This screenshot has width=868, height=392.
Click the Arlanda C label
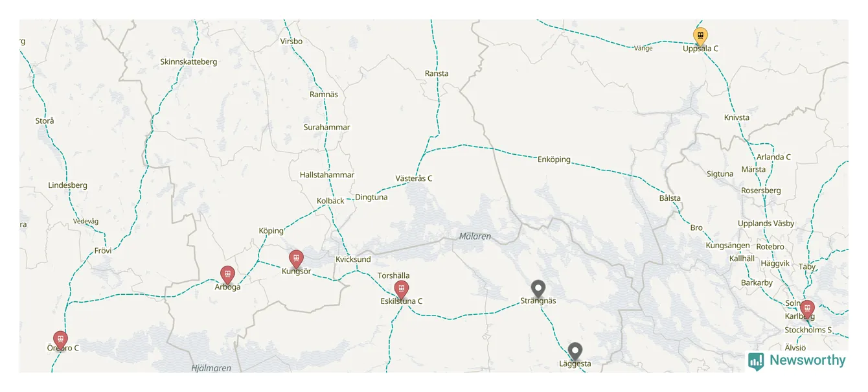[x=773, y=157]
